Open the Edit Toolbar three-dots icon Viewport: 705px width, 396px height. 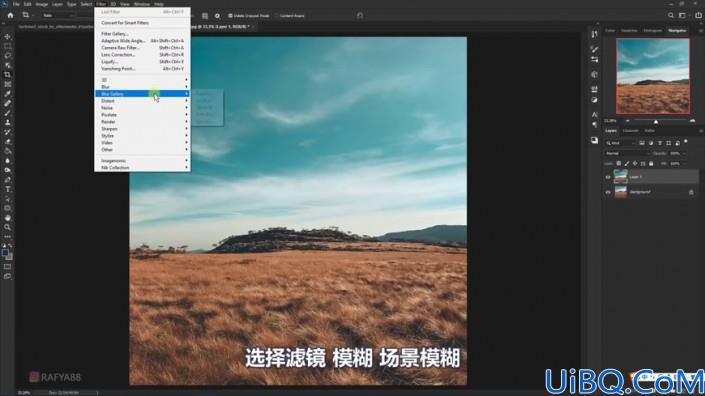(x=7, y=236)
